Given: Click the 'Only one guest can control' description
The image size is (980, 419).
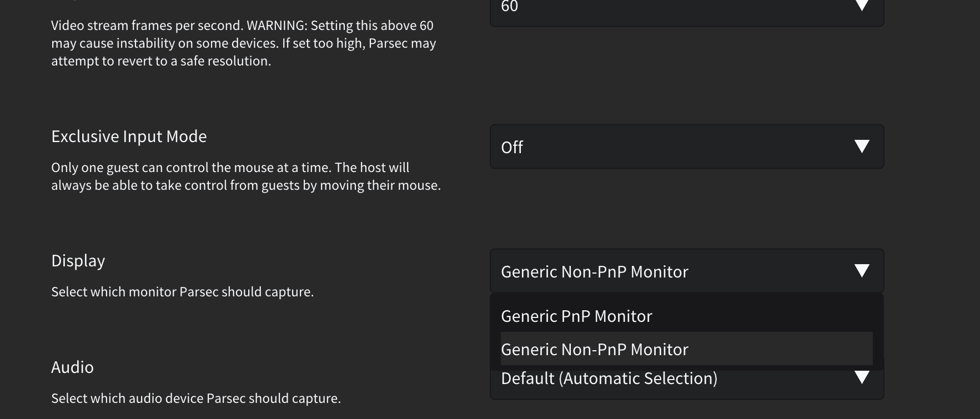Looking at the screenshot, I should coord(246,176).
